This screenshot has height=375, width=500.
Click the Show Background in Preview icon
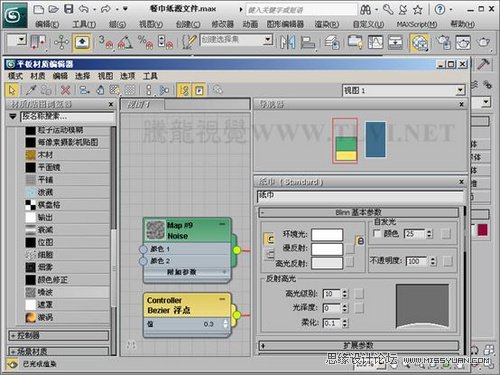click(x=130, y=90)
